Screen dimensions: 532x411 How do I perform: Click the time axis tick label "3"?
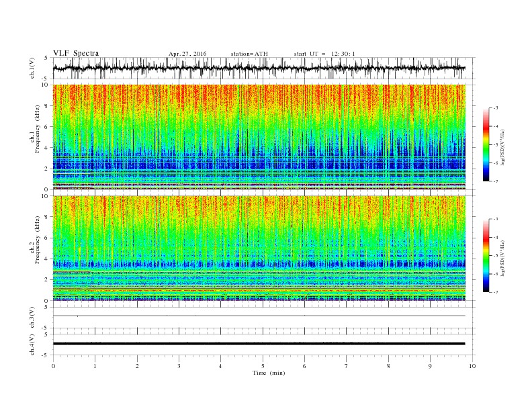click(179, 366)
